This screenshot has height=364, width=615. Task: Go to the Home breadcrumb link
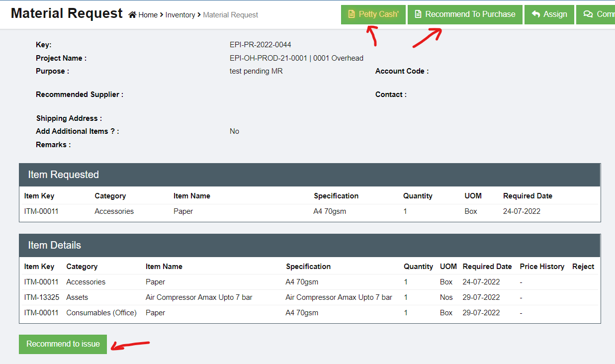point(148,15)
